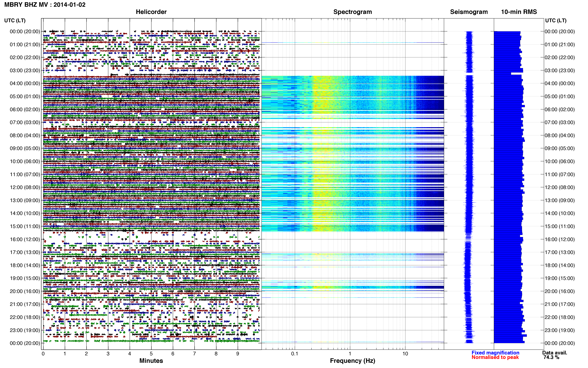The image size is (588, 368).
Task: Click the left '01:00 (21:00)' time label
Action: coord(25,44)
